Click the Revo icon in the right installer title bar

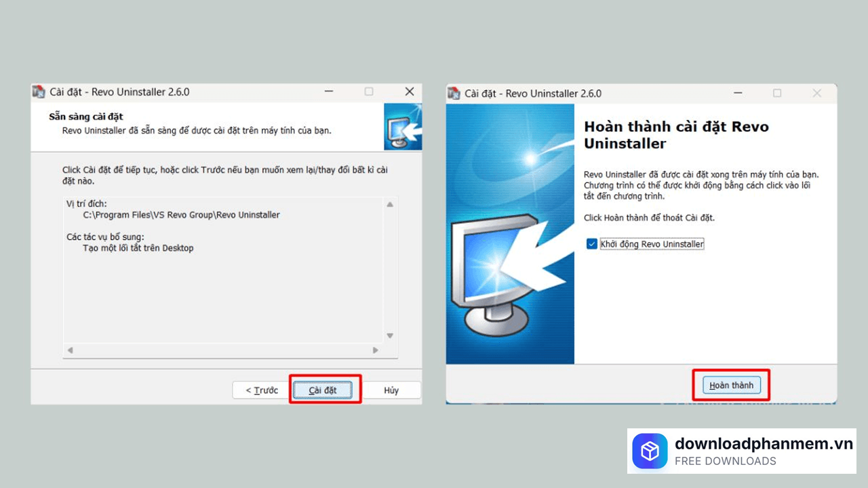point(454,94)
